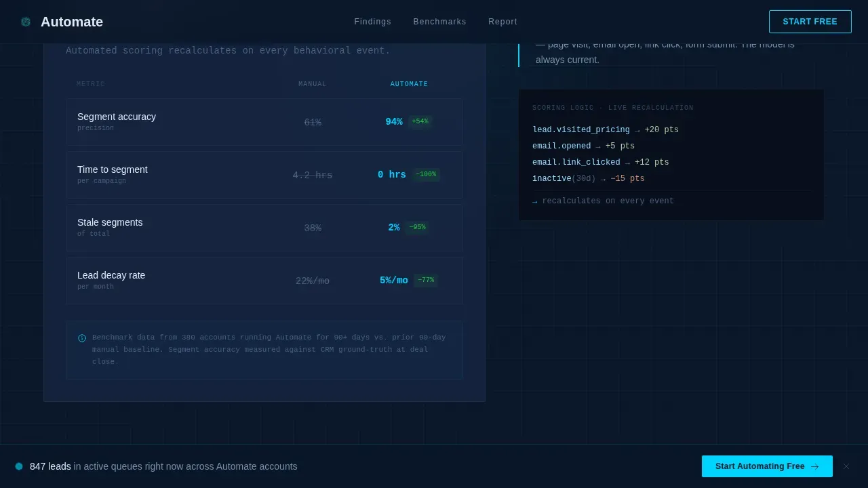Select the Stale segments label
Screen dimensions: 868x488
[110, 222]
